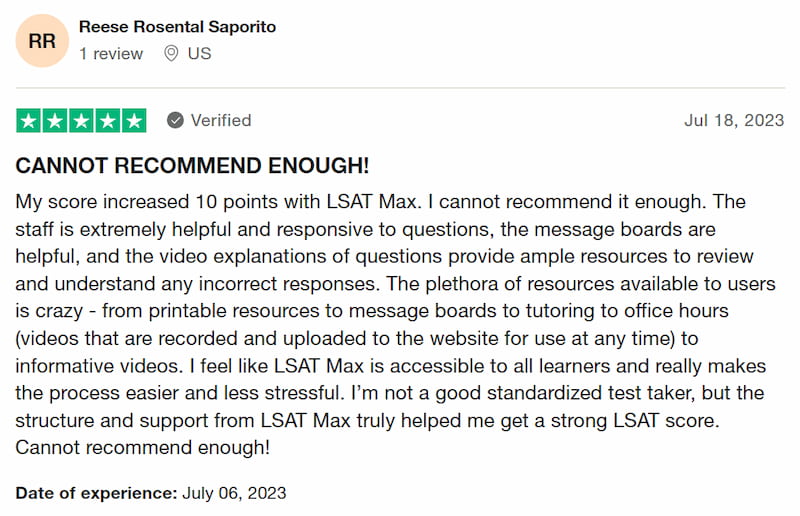Open the 'CANNOT RECOMMEND ENOUGH!' review title
This screenshot has width=800, height=516.
pos(192,166)
